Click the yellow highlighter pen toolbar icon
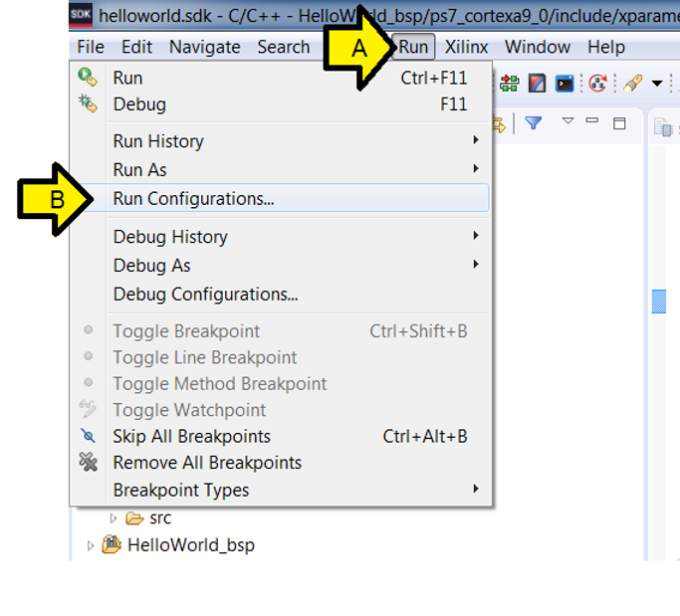 coord(633,84)
